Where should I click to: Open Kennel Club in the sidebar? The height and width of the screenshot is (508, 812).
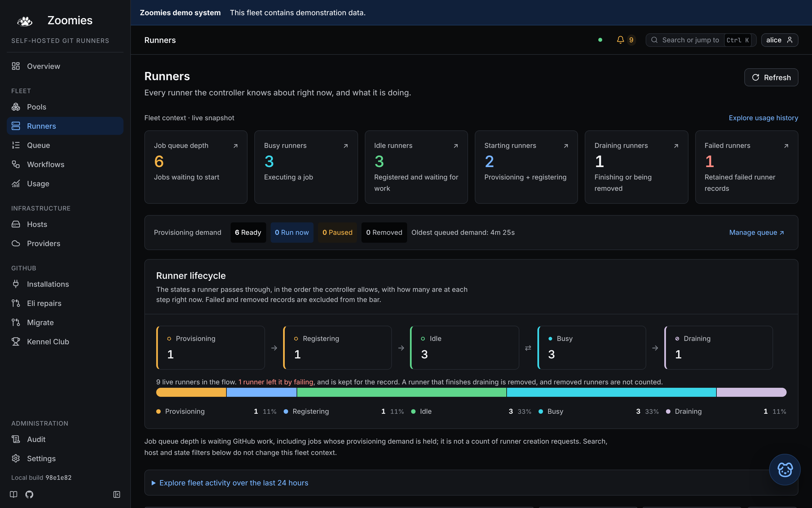tap(65, 341)
